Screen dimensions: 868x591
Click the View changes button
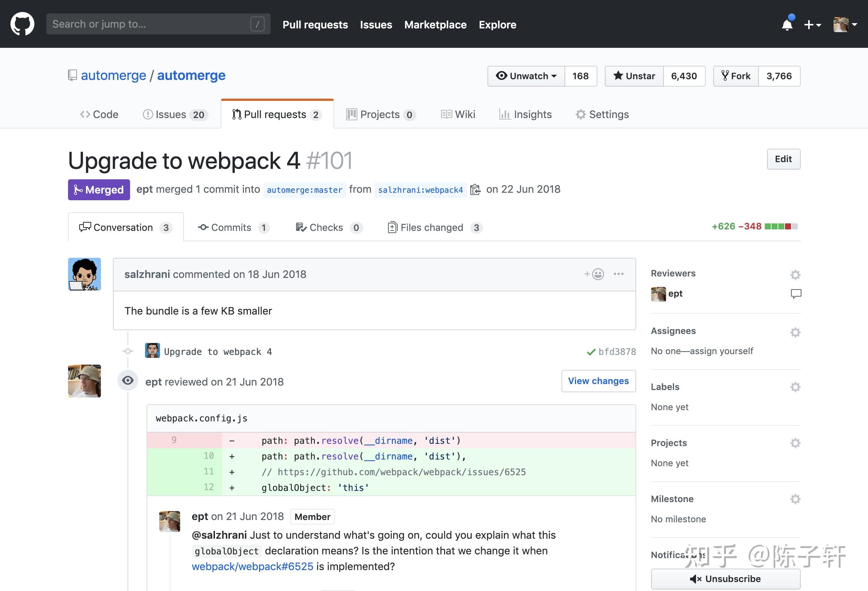598,381
